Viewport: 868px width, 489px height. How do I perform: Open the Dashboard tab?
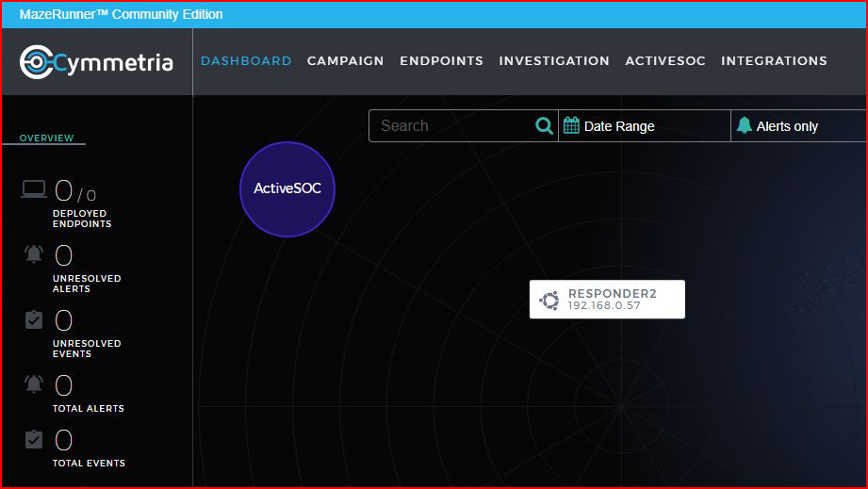[246, 61]
